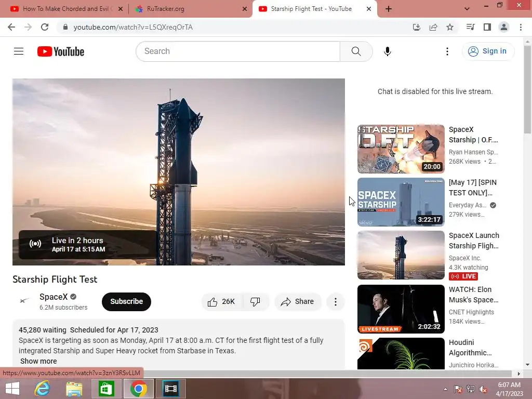
Task: Click the Sign in button
Action: click(488, 51)
